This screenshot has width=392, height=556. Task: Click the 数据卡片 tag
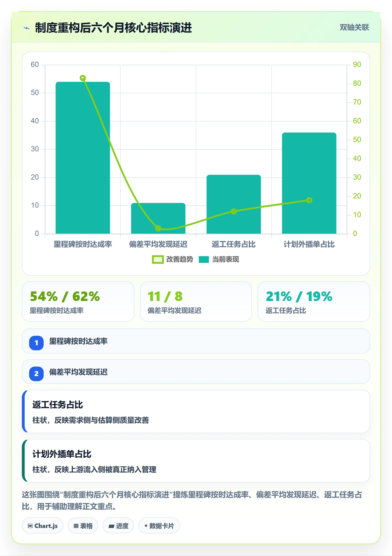tap(159, 526)
